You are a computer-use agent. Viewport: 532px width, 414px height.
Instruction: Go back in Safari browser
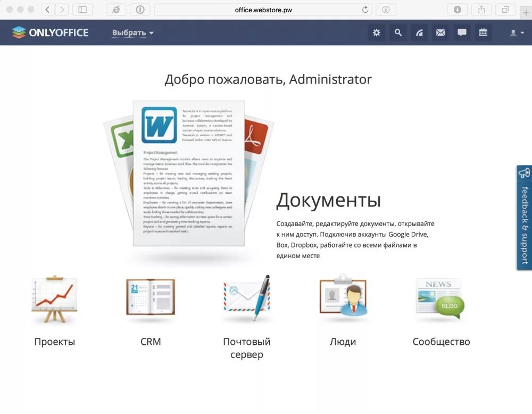pyautogui.click(x=48, y=10)
